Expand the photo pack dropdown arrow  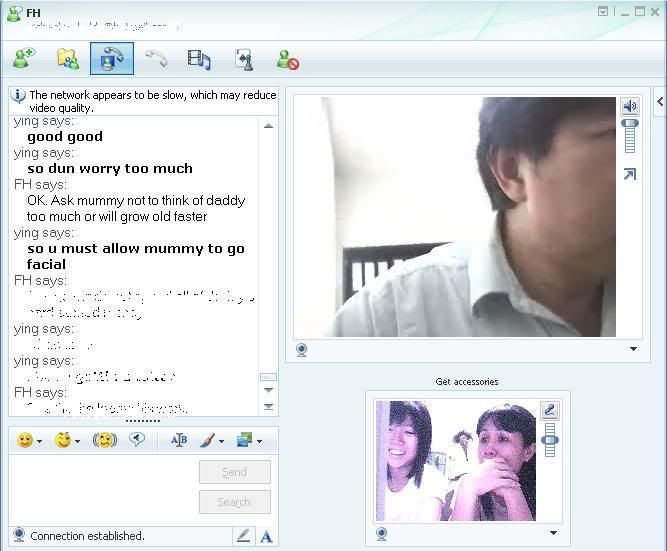click(259, 441)
